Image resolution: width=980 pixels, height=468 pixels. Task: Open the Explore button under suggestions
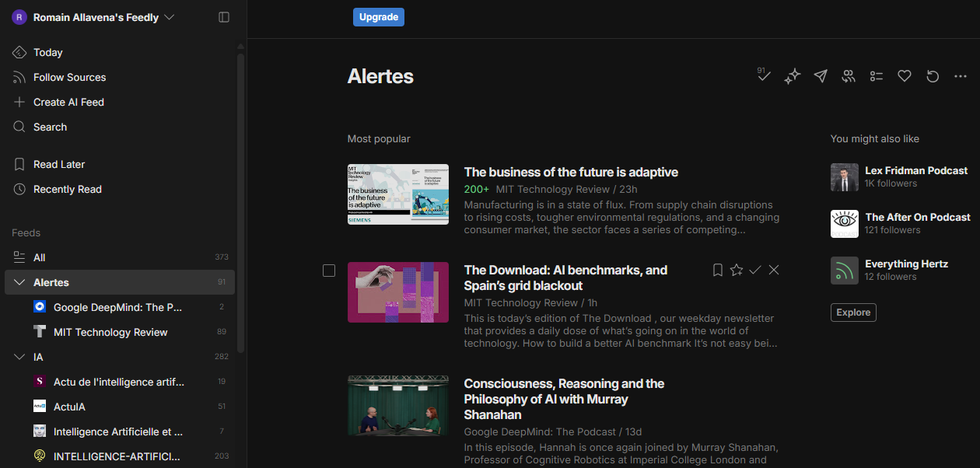tap(852, 312)
